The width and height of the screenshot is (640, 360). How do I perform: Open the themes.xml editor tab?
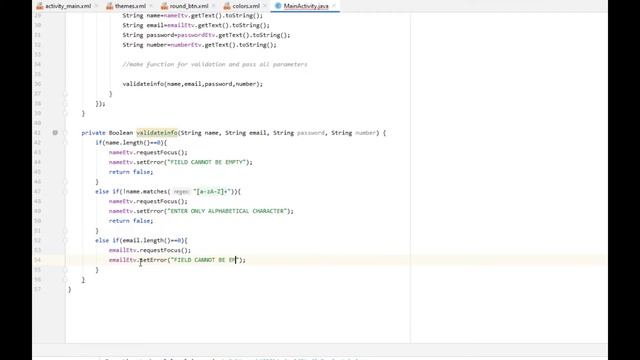pyautogui.click(x=130, y=6)
